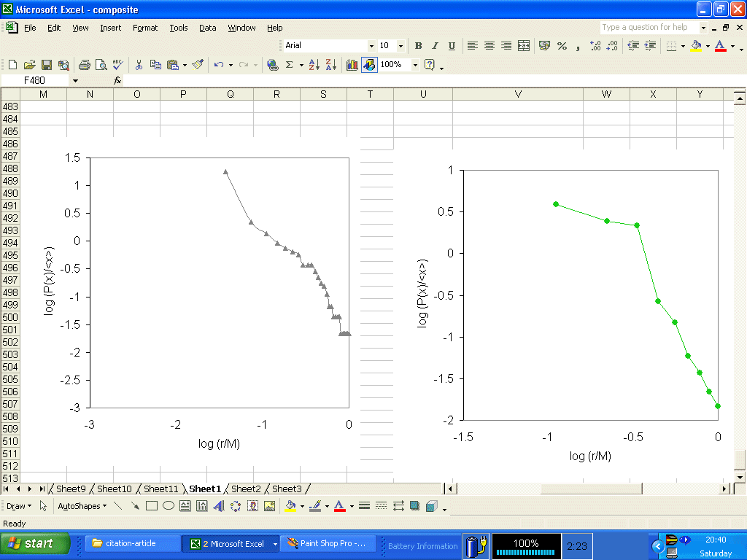
Task: Apply Currency style
Action: 544,46
